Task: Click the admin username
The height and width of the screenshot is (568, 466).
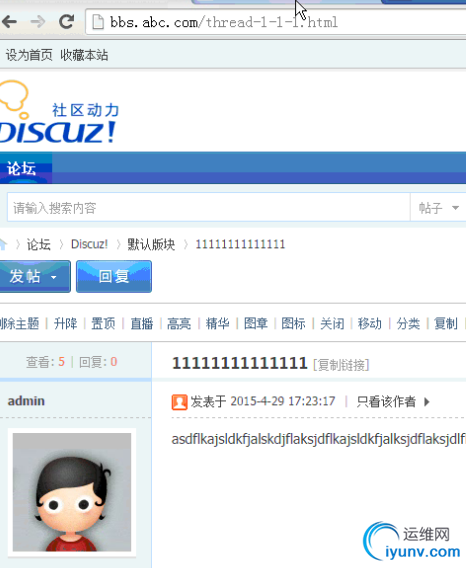Action: click(26, 401)
